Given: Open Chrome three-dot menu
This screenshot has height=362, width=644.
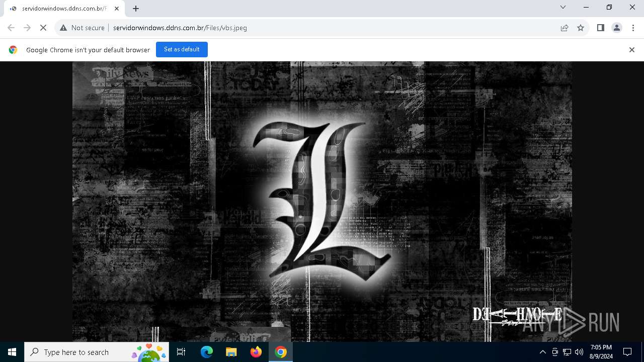Looking at the screenshot, I should click(632, 28).
